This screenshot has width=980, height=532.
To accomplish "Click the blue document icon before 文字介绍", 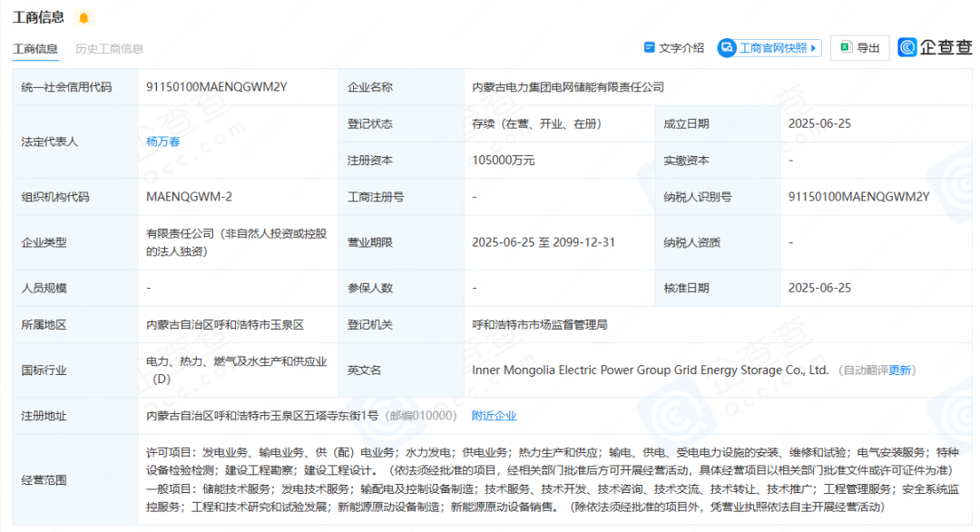I will (649, 48).
